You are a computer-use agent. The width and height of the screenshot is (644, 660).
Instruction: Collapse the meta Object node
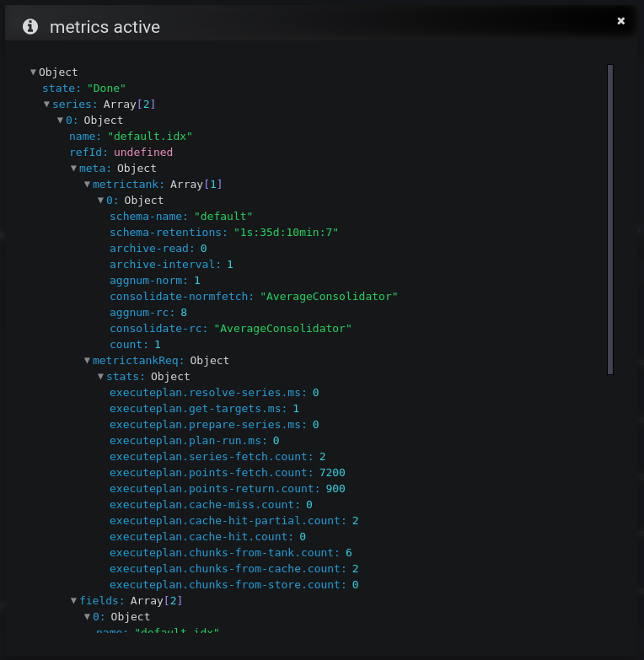point(74,169)
